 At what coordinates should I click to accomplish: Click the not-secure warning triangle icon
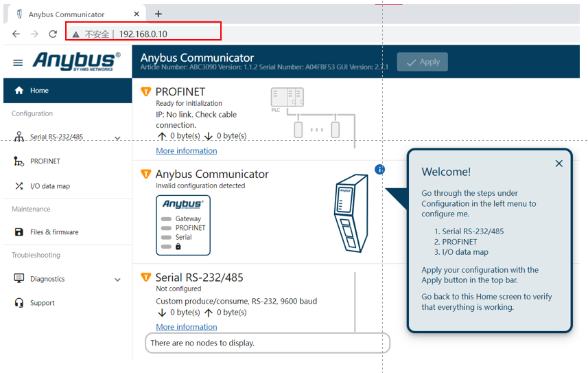tap(76, 34)
